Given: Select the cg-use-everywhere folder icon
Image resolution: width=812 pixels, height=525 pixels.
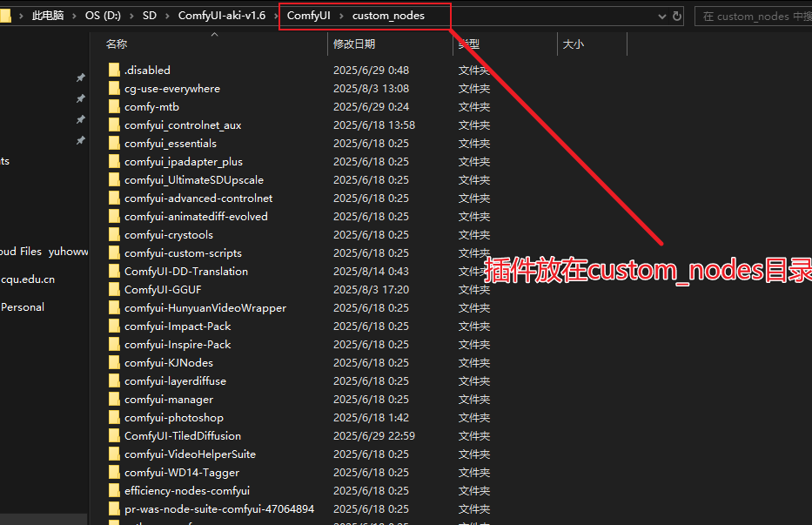Looking at the screenshot, I should [x=115, y=88].
